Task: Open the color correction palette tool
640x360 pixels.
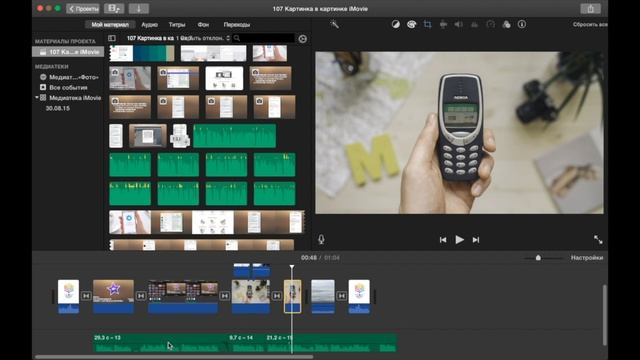Action: click(x=411, y=24)
